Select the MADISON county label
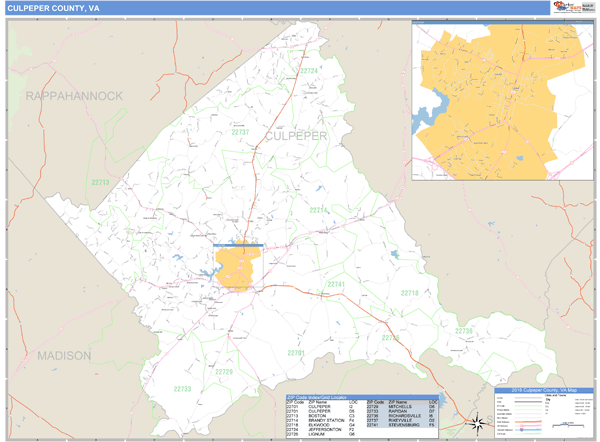Viewport: 600px width, 442px height. point(64,356)
